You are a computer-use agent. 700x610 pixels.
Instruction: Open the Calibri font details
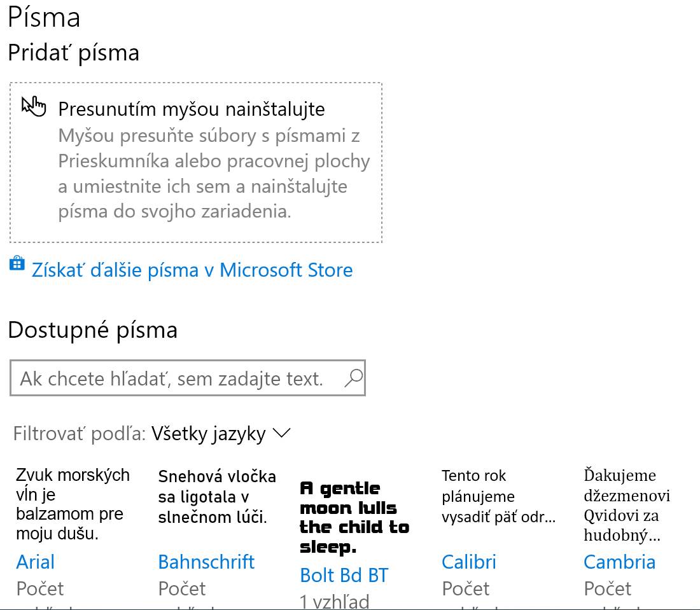click(x=469, y=562)
